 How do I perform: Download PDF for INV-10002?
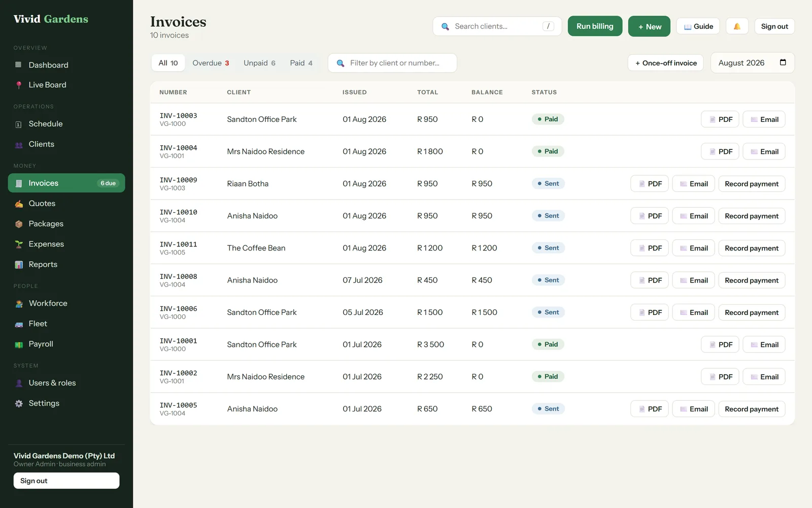click(720, 377)
